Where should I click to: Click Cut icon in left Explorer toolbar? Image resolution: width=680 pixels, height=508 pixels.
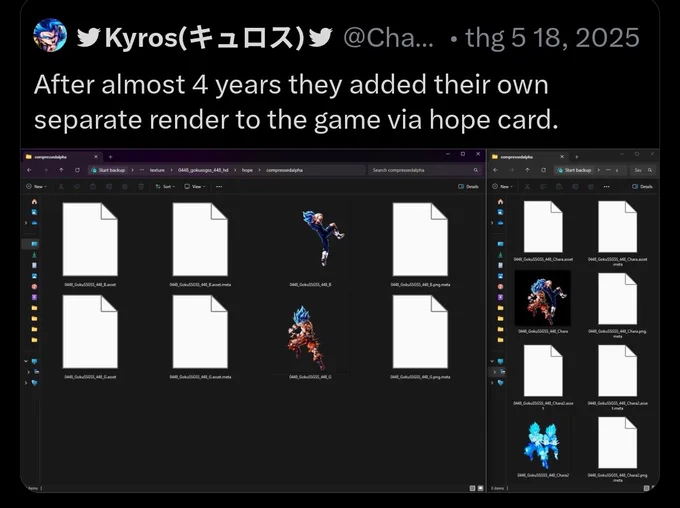pos(61,187)
